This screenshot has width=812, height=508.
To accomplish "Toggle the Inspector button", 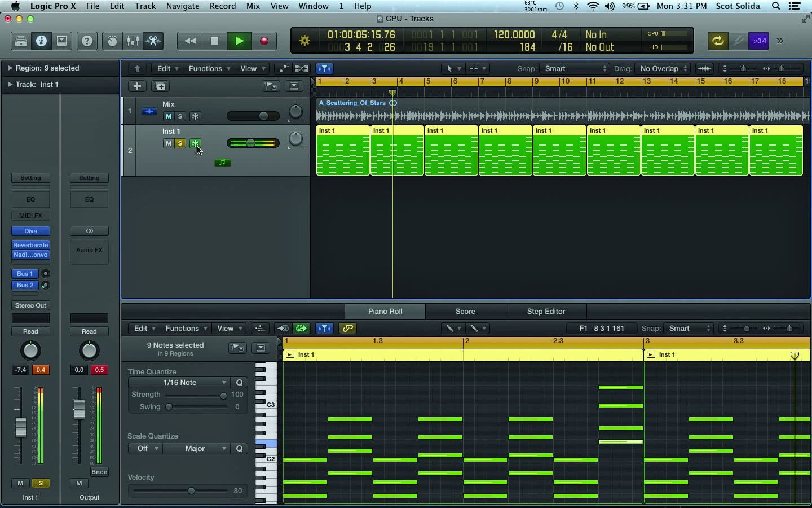I will click(41, 41).
